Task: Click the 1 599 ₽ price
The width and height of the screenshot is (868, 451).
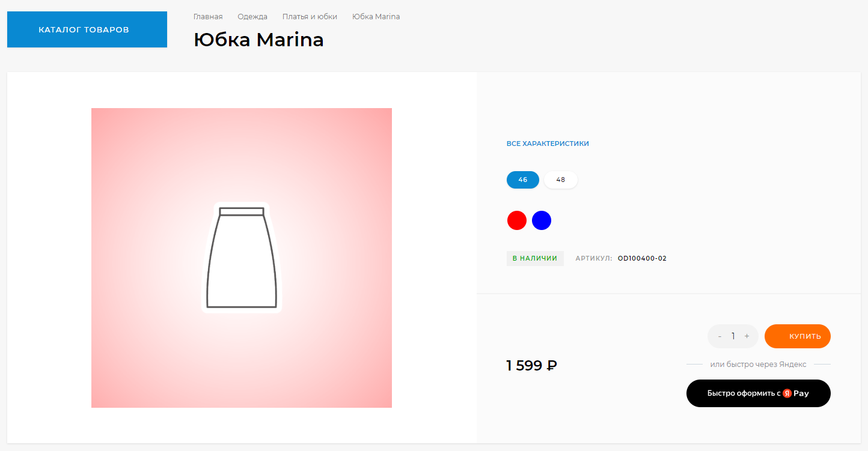Action: 531,365
